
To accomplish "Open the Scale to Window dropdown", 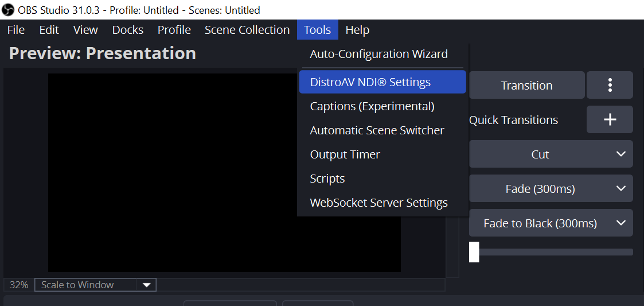I will (146, 285).
